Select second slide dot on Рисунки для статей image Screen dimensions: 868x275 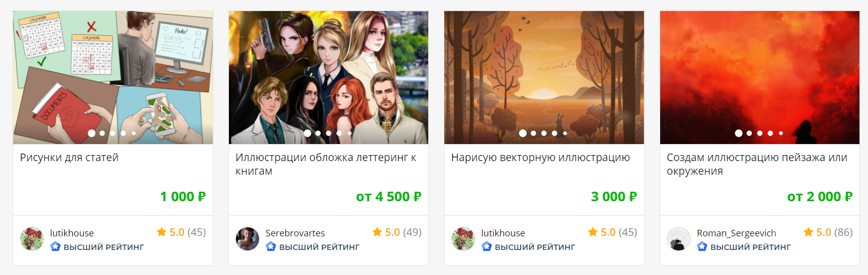[102, 133]
